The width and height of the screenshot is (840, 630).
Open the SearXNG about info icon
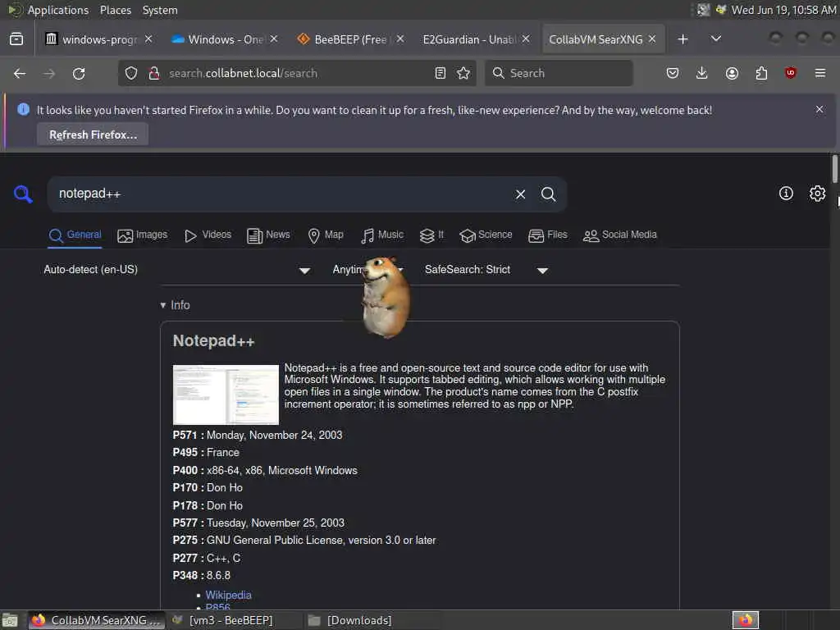pyautogui.click(x=786, y=194)
